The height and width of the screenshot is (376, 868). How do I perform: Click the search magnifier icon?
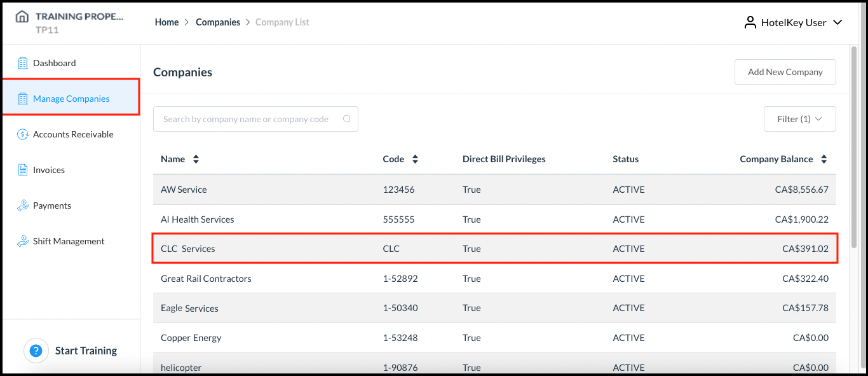[x=347, y=119]
